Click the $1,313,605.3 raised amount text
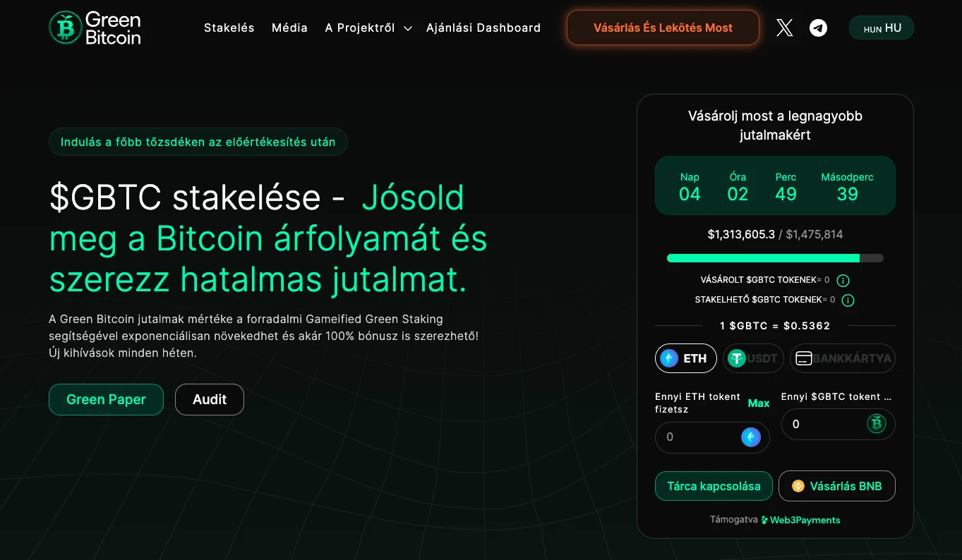 click(741, 234)
